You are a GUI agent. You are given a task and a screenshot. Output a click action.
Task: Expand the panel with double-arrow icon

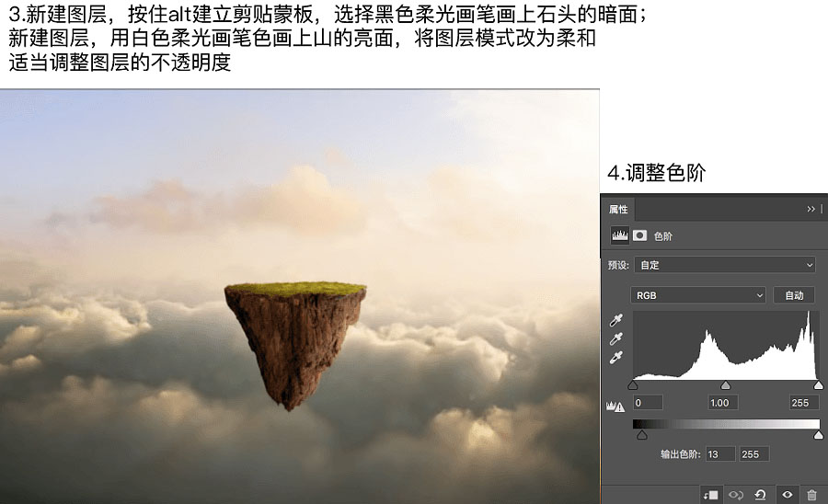click(x=811, y=209)
